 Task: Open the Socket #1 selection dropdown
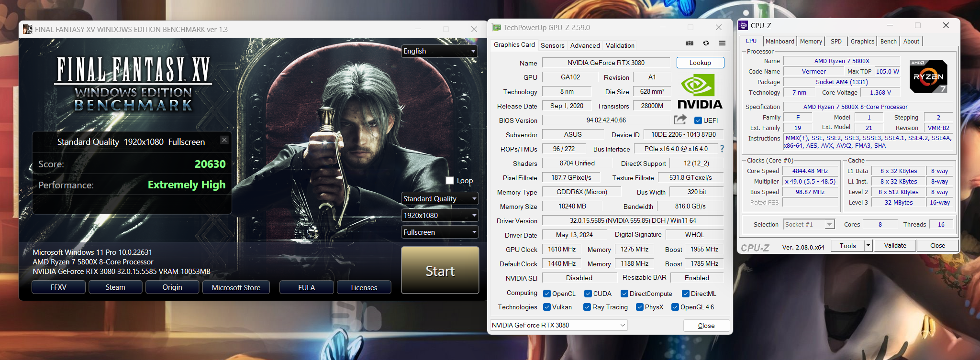[809, 224]
